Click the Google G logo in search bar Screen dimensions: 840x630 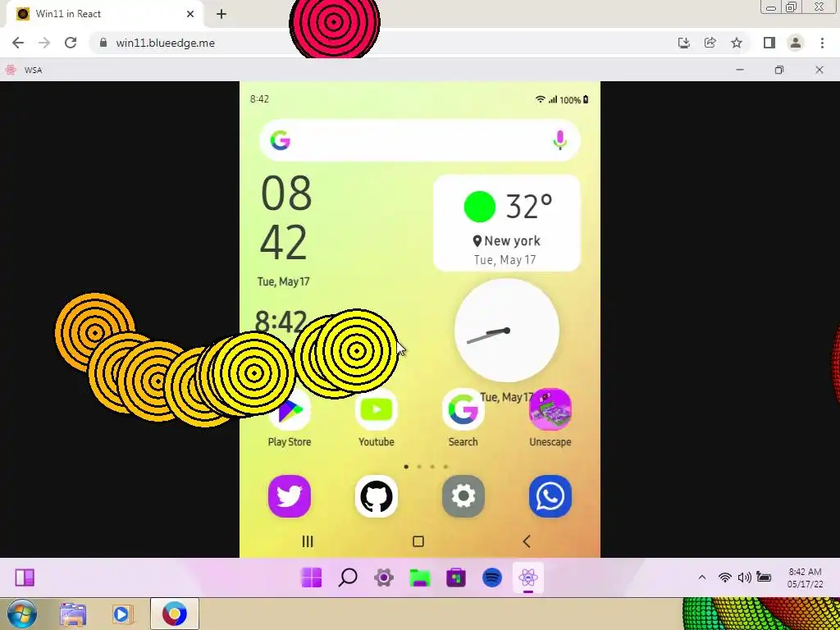(281, 140)
